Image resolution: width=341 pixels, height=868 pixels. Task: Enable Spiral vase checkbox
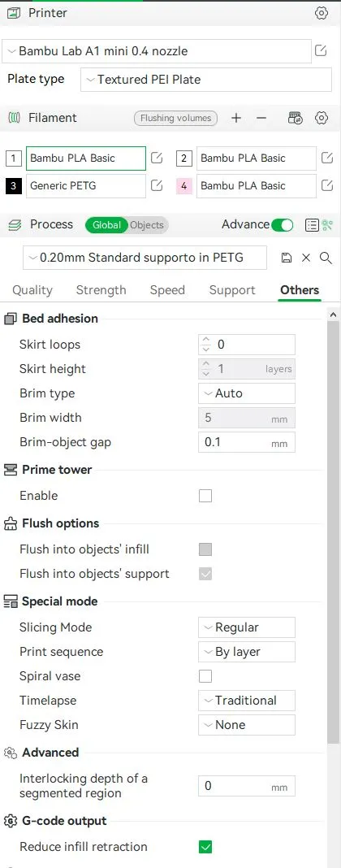pyautogui.click(x=205, y=676)
